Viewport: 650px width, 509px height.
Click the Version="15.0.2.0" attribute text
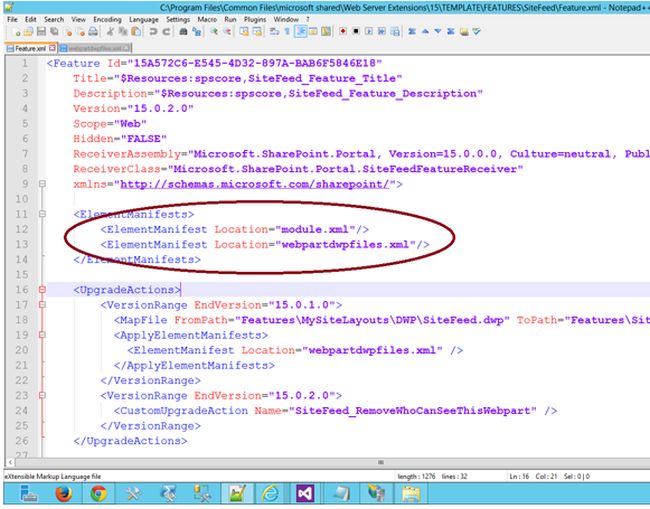coord(133,108)
